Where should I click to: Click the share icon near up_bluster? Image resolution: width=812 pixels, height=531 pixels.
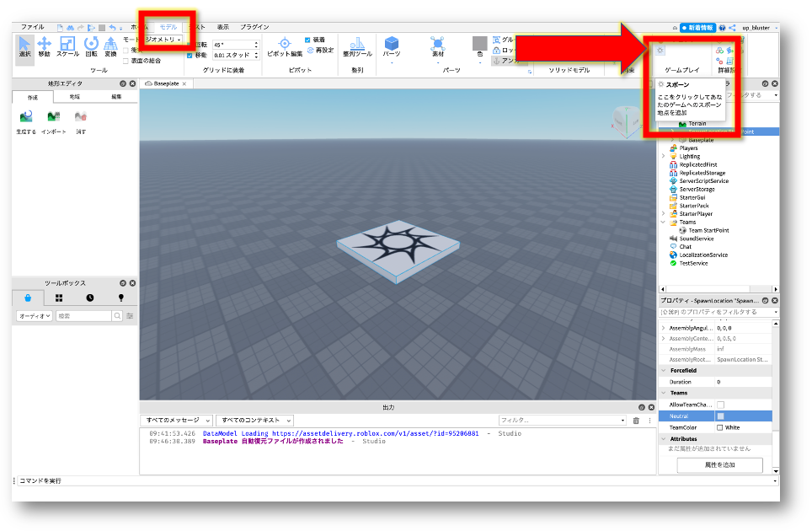[732, 28]
